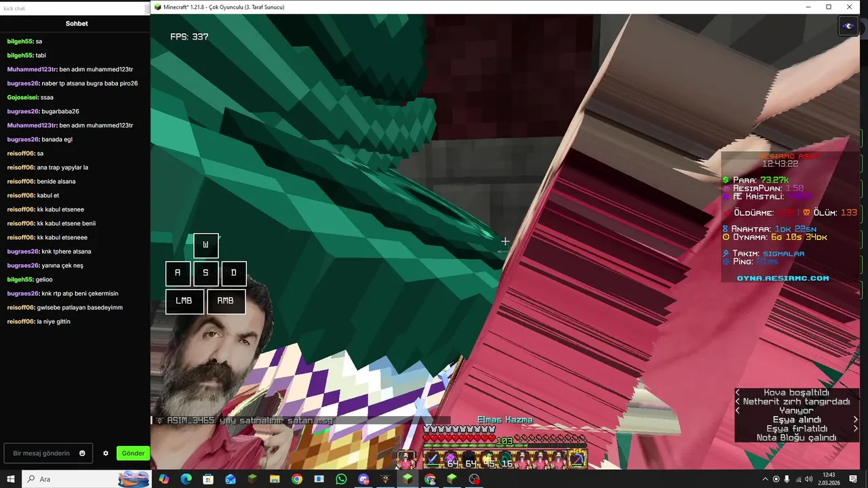Open the Windows notification center
868x488 pixels.
pyautogui.click(x=854, y=479)
